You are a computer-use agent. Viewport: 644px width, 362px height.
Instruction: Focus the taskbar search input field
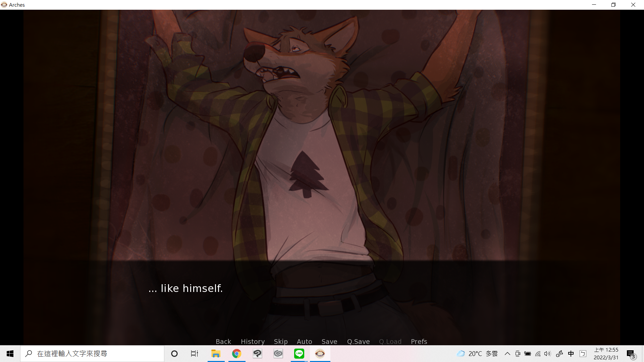click(x=92, y=354)
